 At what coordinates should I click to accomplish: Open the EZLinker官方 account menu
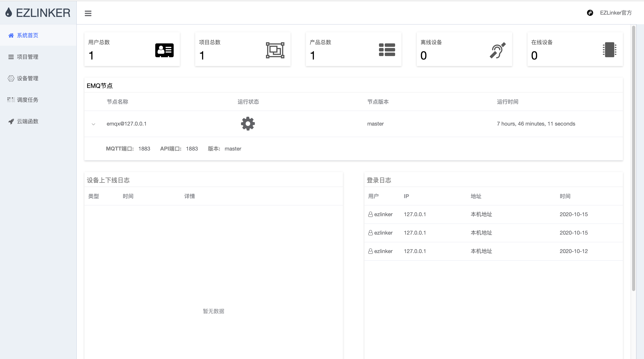[x=616, y=13]
